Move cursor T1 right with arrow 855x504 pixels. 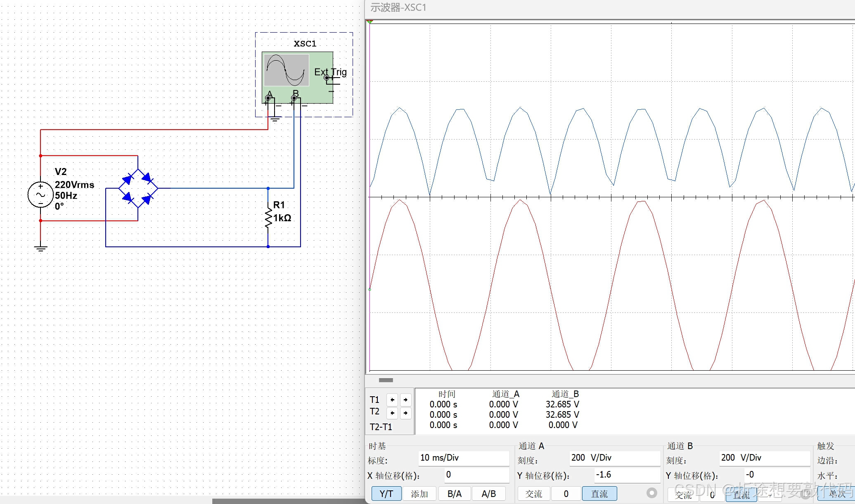tap(405, 400)
